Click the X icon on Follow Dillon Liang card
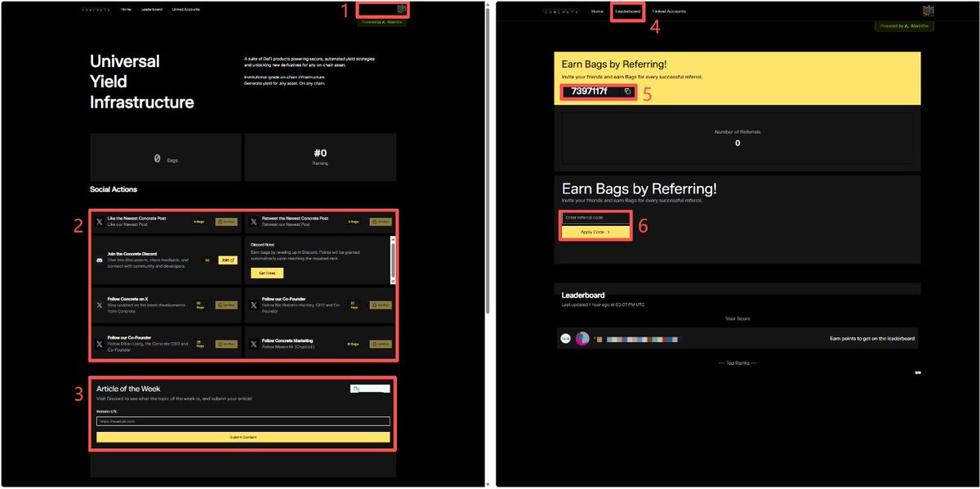This screenshot has height=489, width=980. click(x=100, y=345)
